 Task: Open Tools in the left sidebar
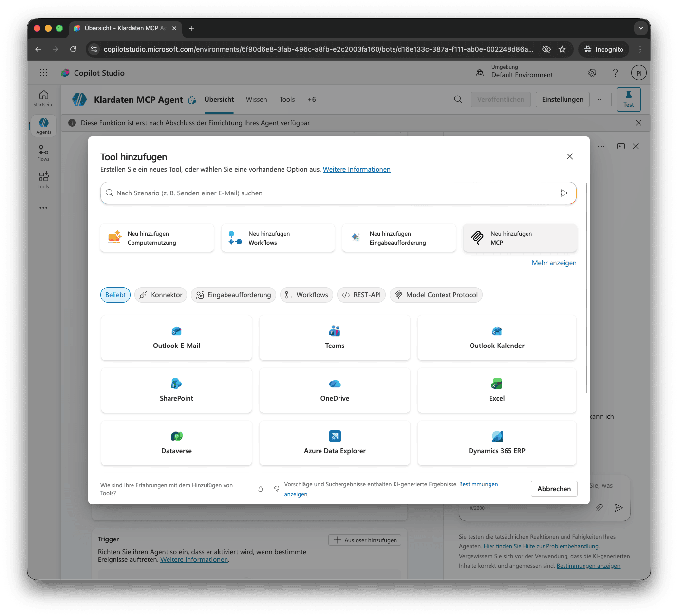43,180
